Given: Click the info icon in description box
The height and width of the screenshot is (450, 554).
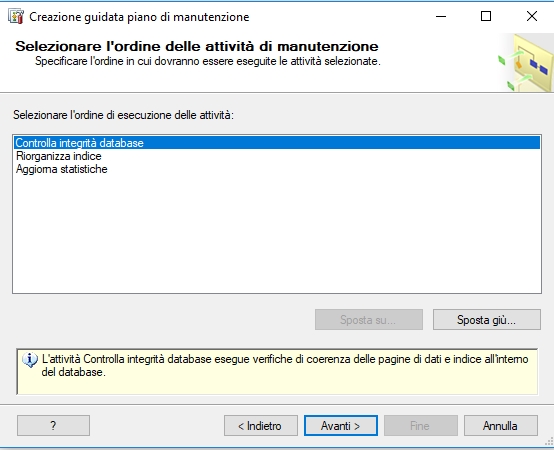Looking at the screenshot, I should click(x=30, y=360).
